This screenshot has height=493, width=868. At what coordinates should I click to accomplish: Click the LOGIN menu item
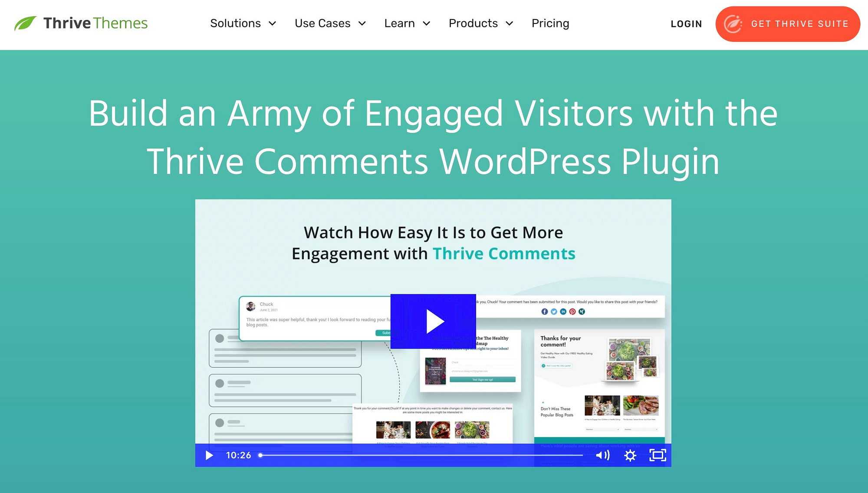[x=686, y=24]
